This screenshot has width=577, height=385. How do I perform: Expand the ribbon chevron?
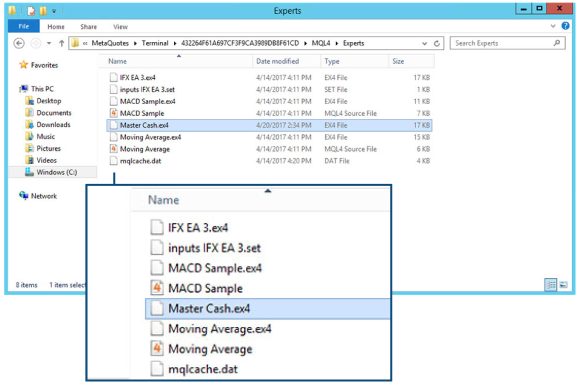pyautogui.click(x=553, y=26)
